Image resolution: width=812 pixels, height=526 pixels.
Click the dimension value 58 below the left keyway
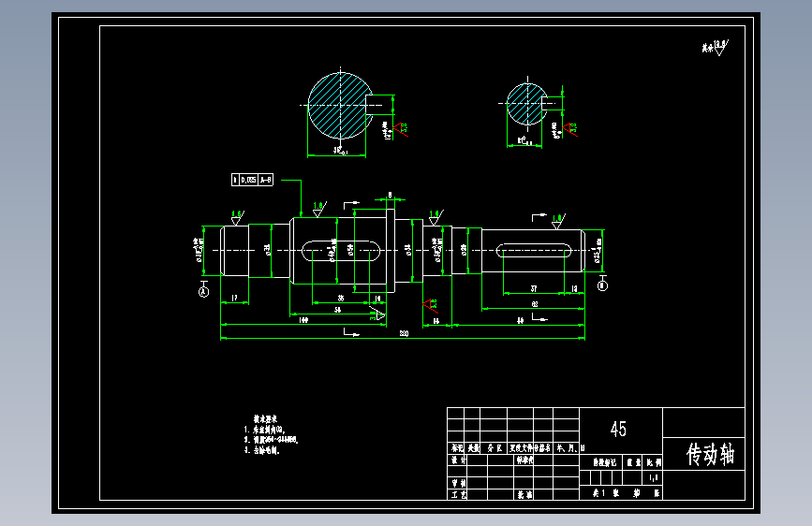point(338,310)
